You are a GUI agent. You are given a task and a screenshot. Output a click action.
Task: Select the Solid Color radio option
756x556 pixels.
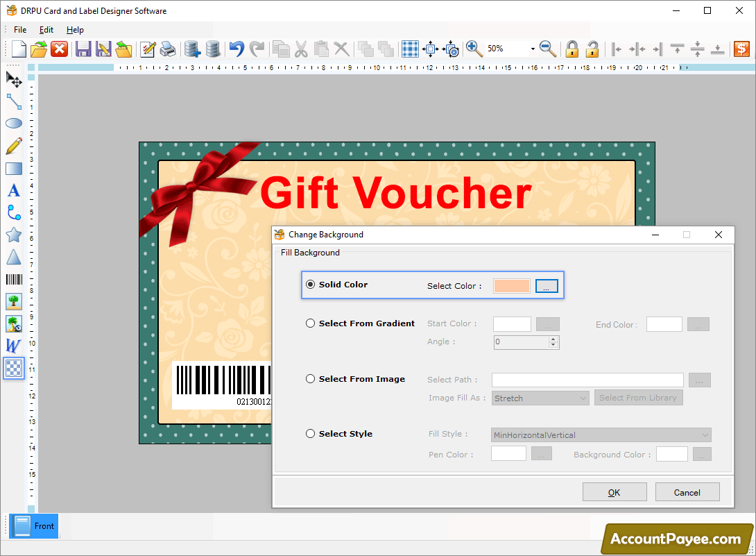pyautogui.click(x=311, y=285)
